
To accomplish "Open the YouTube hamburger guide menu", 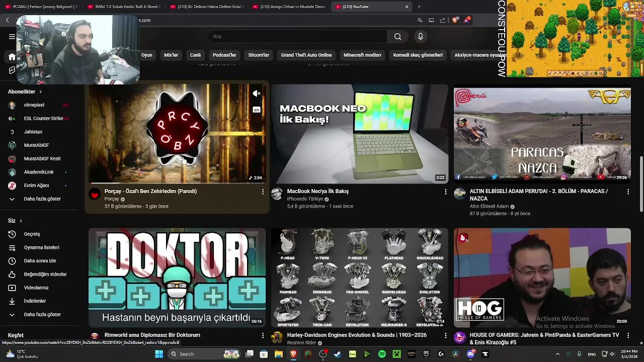I will tap(12, 36).
